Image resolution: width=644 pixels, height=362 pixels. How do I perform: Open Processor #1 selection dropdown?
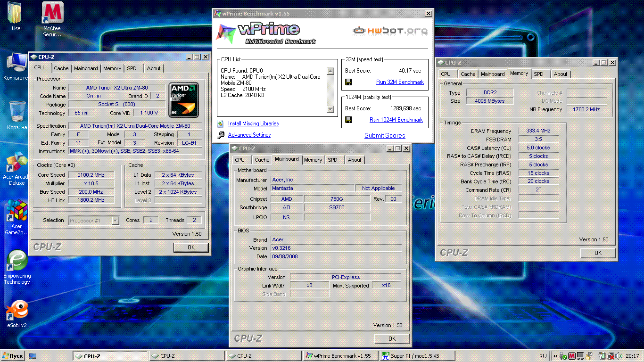coord(94,220)
